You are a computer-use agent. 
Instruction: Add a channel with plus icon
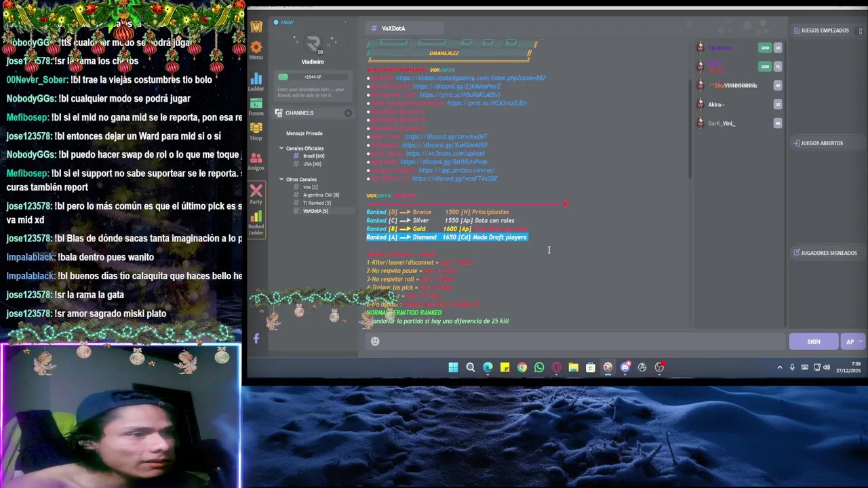[348, 113]
